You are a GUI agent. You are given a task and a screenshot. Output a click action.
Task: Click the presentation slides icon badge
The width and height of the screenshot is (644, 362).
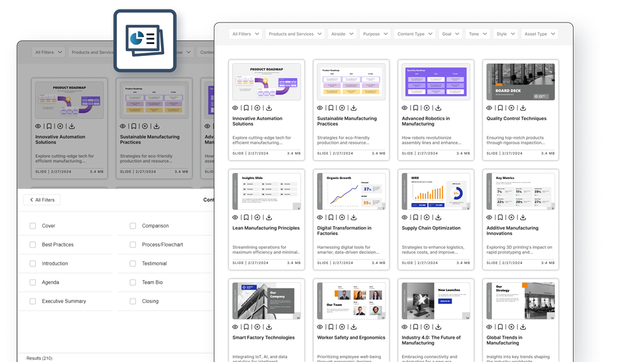click(x=145, y=41)
